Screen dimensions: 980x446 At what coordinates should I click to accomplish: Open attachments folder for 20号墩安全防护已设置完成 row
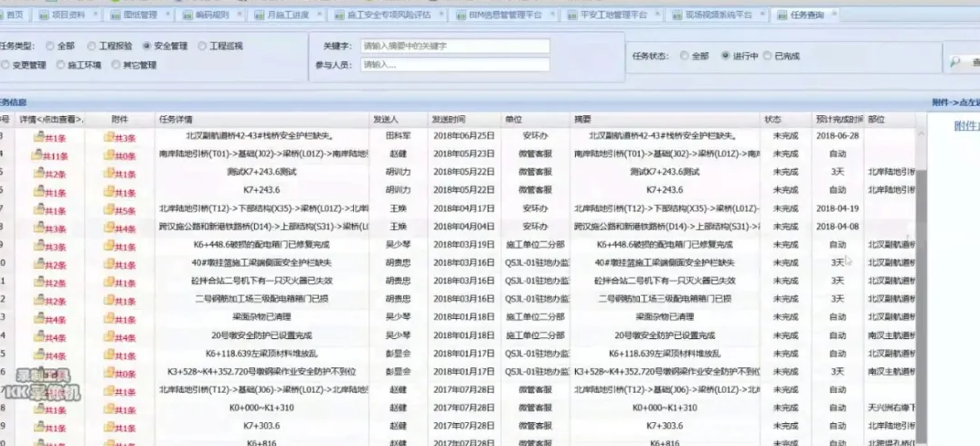109,335
